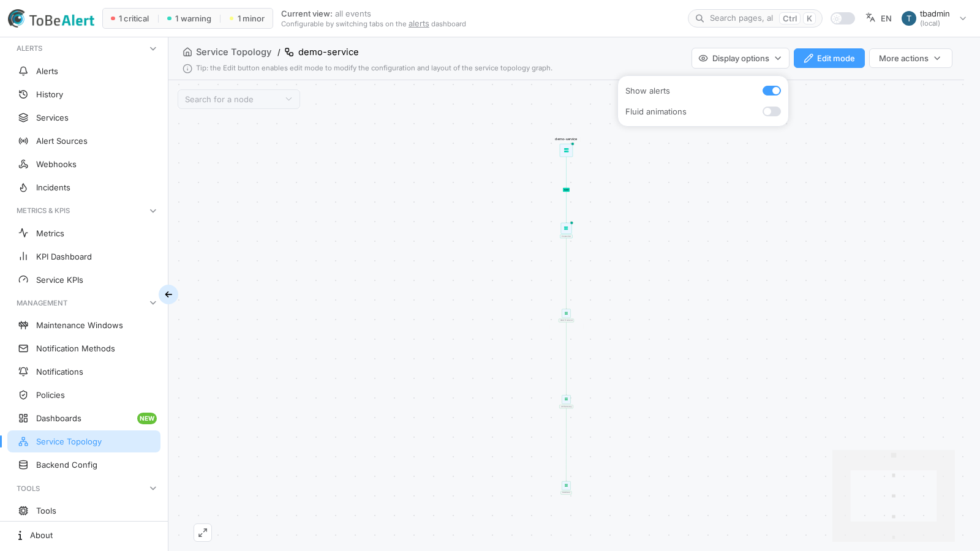Open the Notification Methods envelope icon

[23, 348]
